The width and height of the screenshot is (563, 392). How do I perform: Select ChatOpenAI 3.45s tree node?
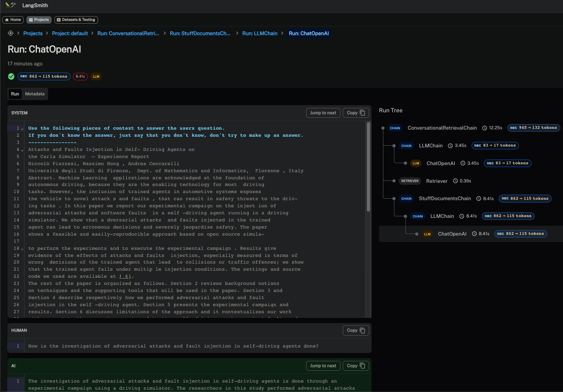click(441, 163)
